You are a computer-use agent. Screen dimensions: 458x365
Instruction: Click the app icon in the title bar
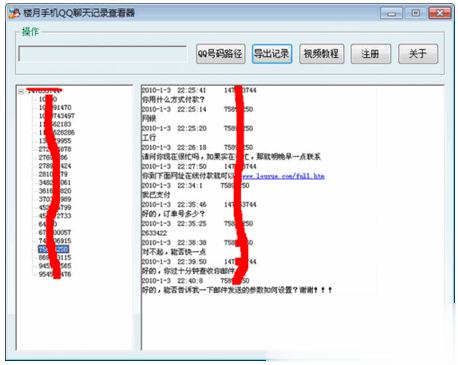tap(14, 13)
